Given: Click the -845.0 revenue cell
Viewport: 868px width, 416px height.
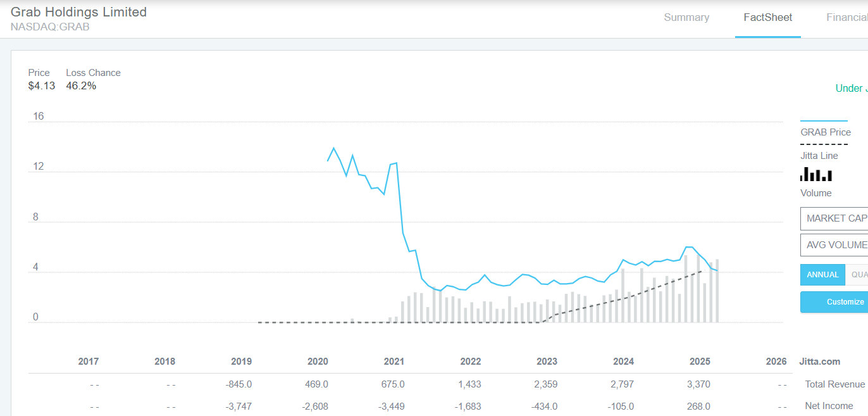Looking at the screenshot, I should coord(239,384).
